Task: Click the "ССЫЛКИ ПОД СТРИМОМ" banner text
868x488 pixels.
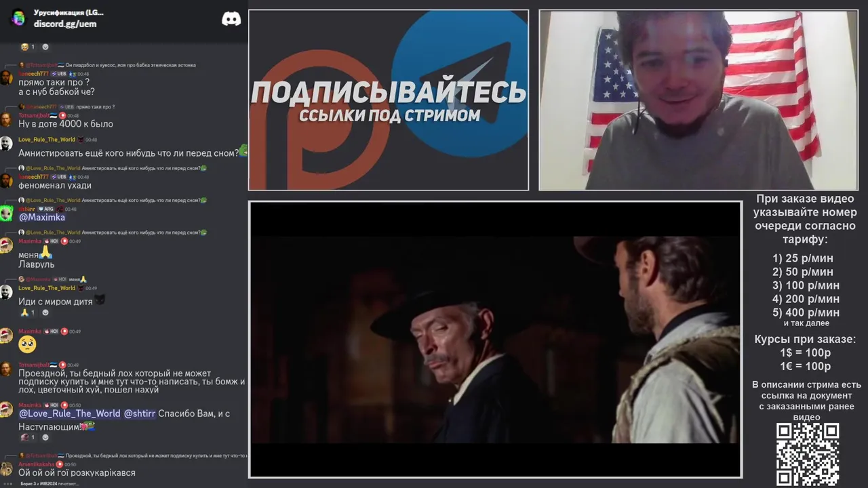Action: (389, 115)
